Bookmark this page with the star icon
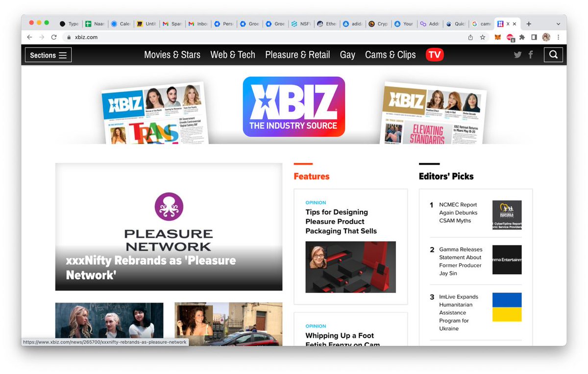 (x=483, y=37)
